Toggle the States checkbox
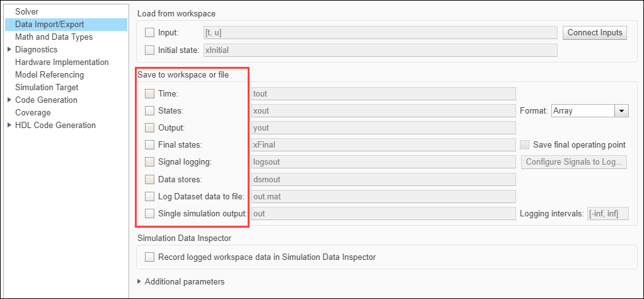This screenshot has width=644, height=299. coord(149,111)
